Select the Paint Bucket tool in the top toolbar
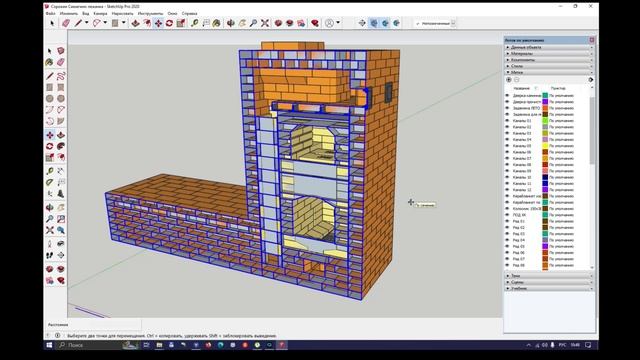The image size is (640, 360). pos(216,23)
